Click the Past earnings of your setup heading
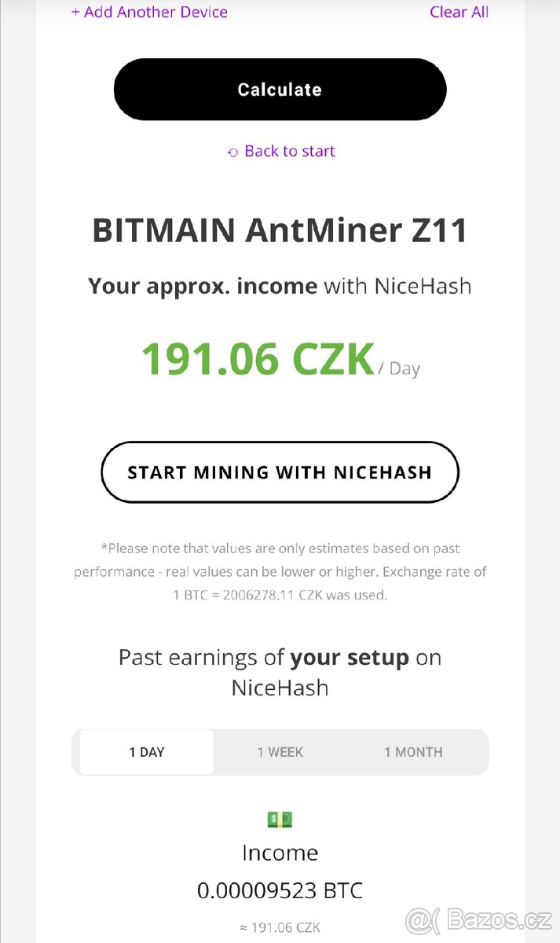The image size is (560, 943). tap(280, 672)
